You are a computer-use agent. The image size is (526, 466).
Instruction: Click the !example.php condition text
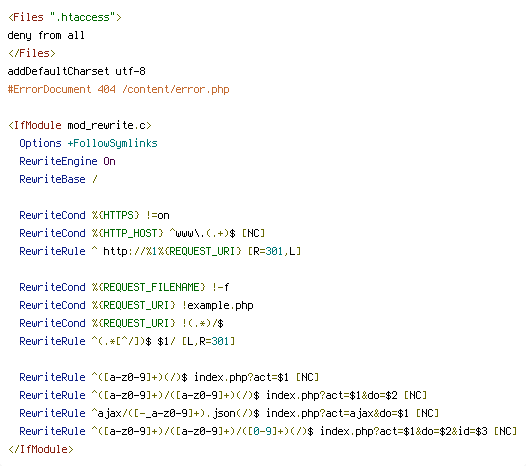pos(218,305)
